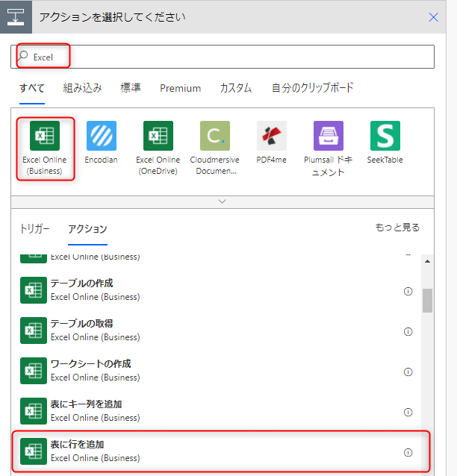Viewport: 457px width, 476px height.
Task: Select the Plumsail ドキュメント connector
Action: [x=329, y=136]
